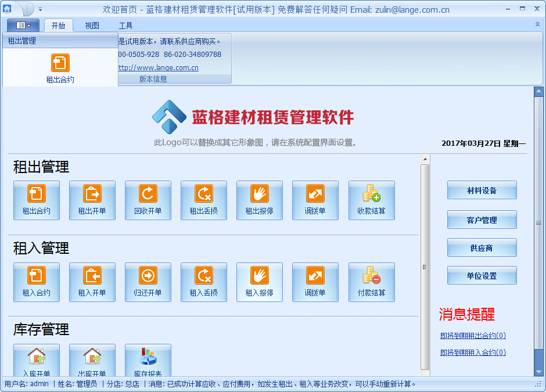Viewport: 546px width, 392px height.
Task: Open the 归还开单 module
Action: (148, 282)
